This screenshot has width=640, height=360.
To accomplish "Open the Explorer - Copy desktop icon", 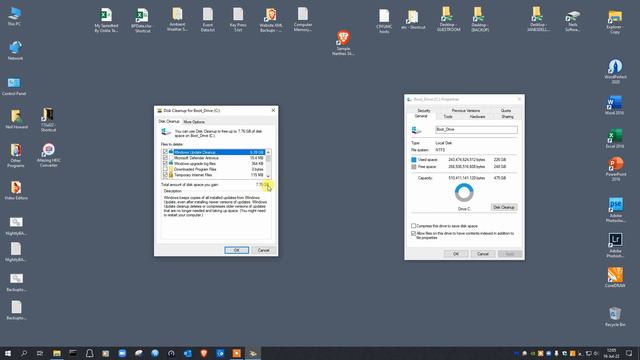I will coord(615,22).
